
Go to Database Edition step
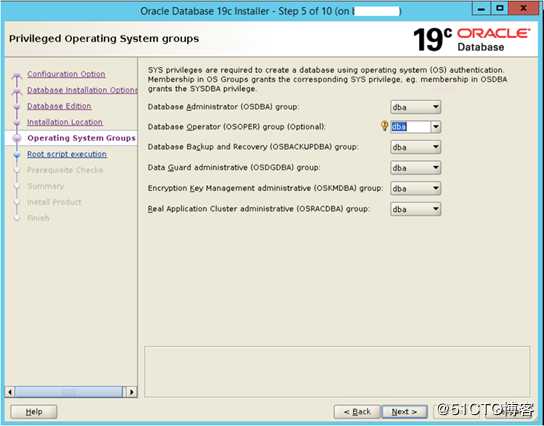pos(59,106)
